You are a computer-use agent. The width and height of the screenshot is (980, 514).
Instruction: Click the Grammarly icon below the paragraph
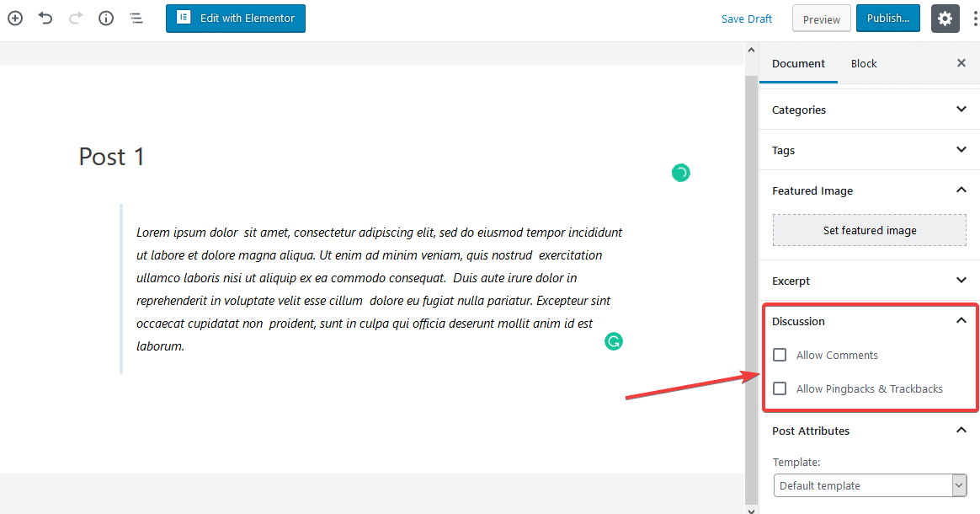click(x=614, y=341)
